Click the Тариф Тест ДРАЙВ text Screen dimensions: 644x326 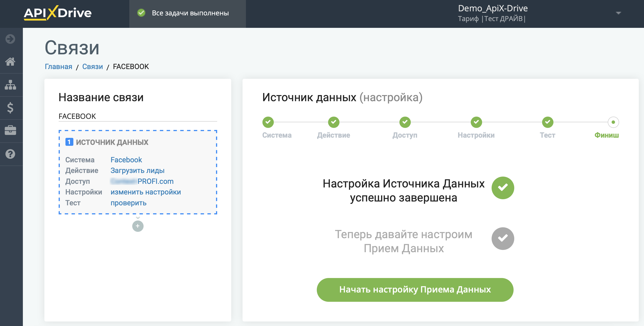pos(492,19)
